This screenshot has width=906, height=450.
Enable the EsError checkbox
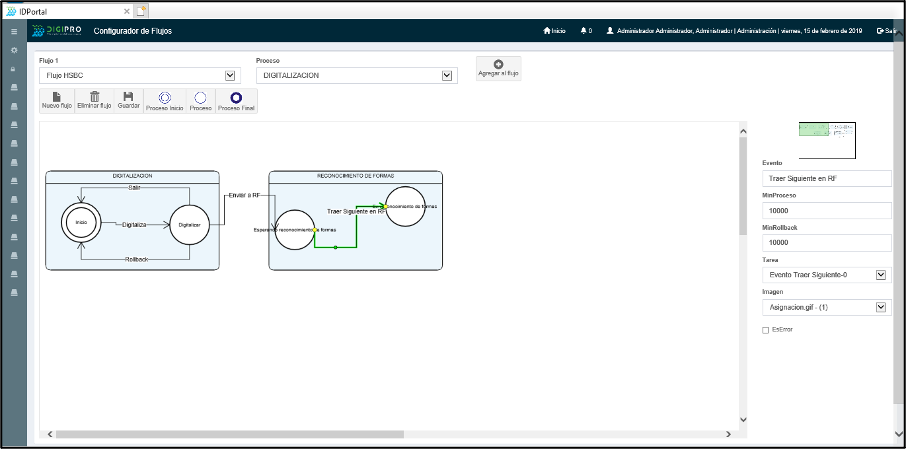point(766,329)
